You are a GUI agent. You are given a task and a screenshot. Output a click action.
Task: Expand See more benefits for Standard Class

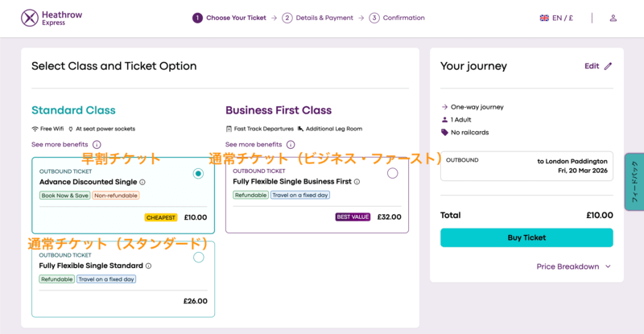coord(60,145)
